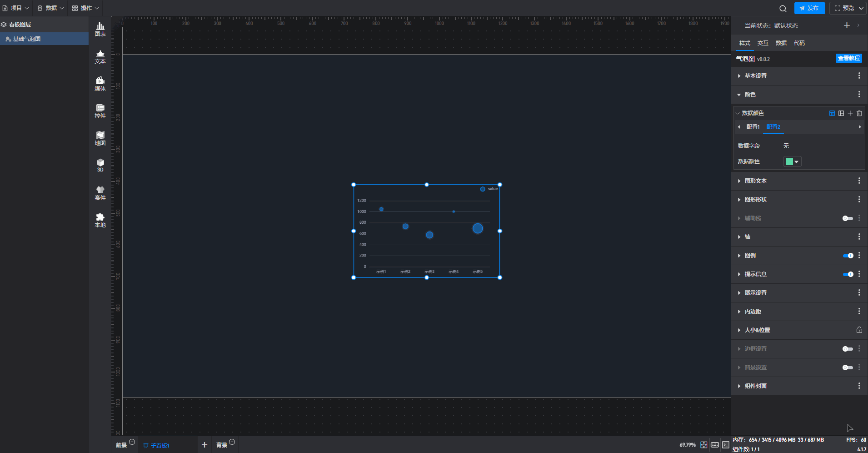Open the 项目 project menu
The height and width of the screenshot is (453, 868).
(15, 8)
